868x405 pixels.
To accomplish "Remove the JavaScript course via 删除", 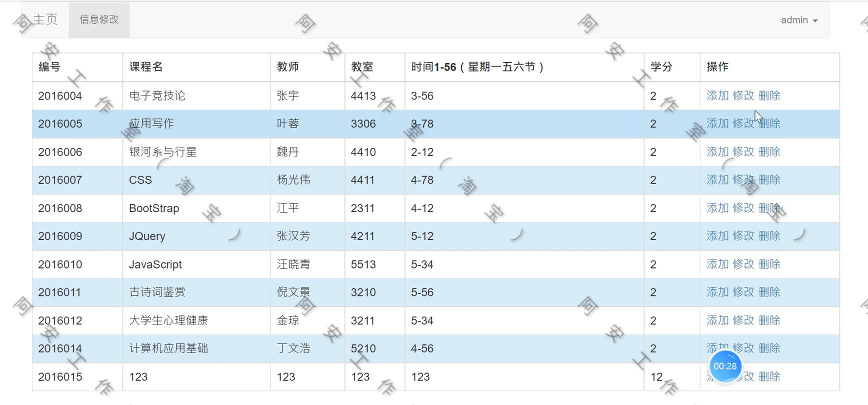I will tap(769, 264).
